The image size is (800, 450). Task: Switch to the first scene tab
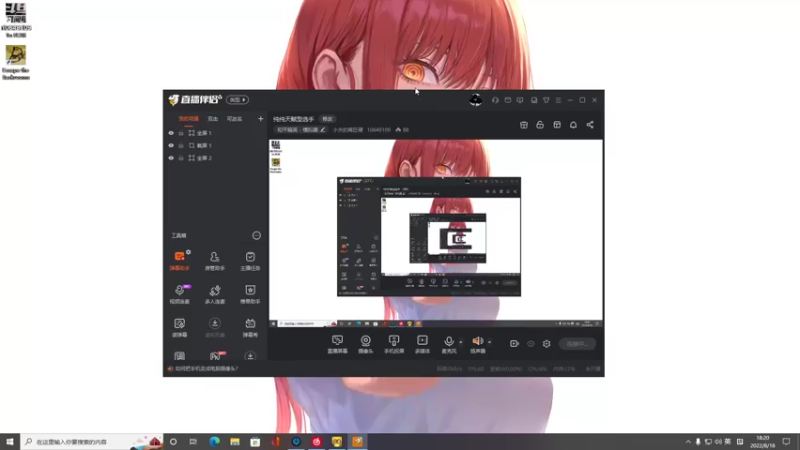point(188,119)
